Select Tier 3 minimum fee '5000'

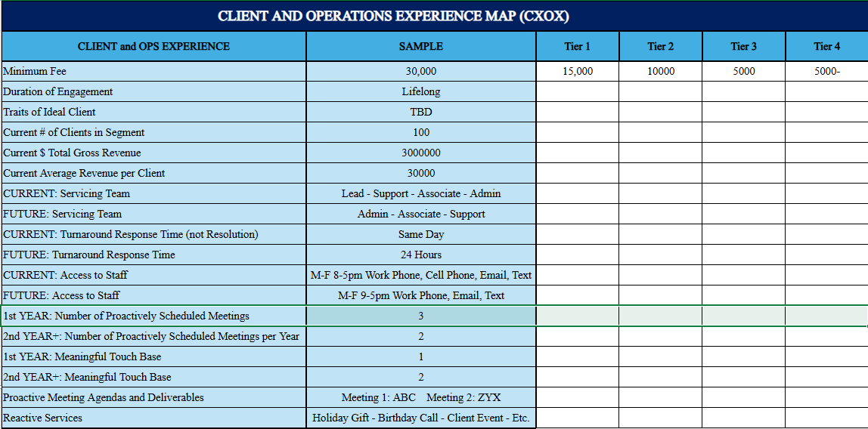point(743,71)
